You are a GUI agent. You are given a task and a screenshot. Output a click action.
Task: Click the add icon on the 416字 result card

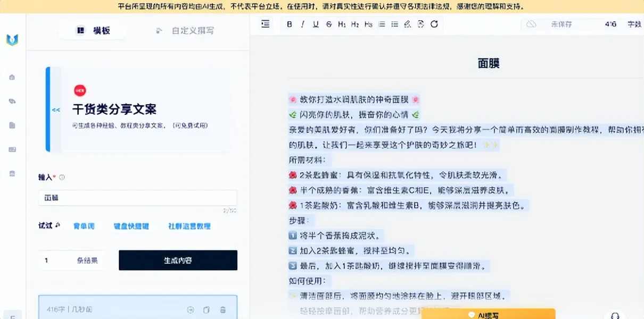(191, 309)
